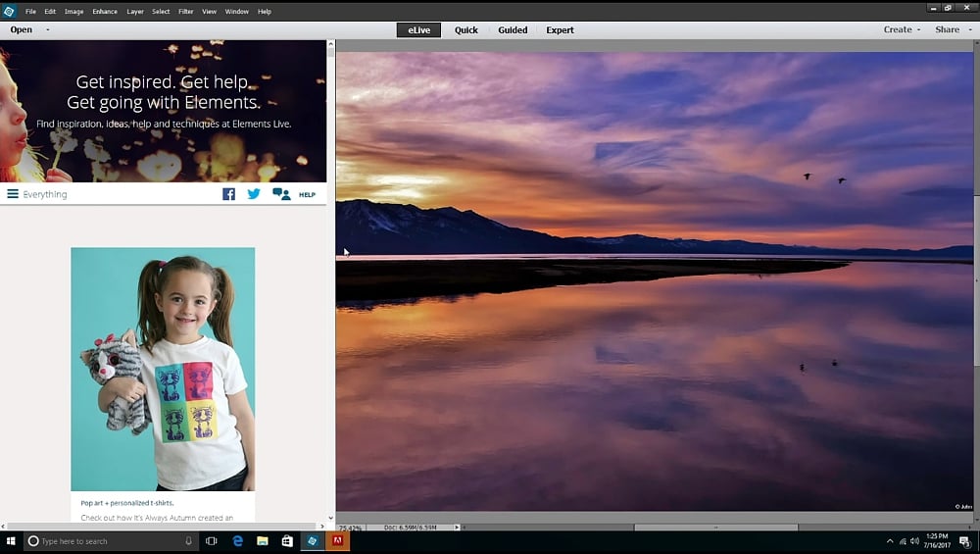The image size is (980, 554).
Task: Open the Layer menu
Action: coord(135,11)
